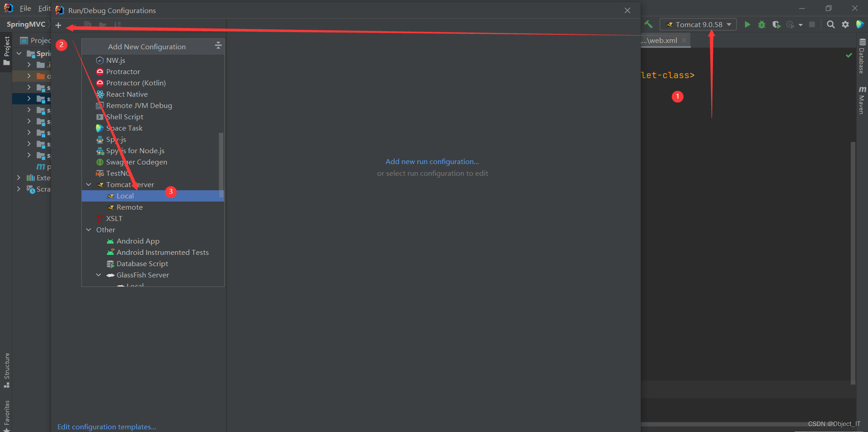Select Remote JVM Debug configuration
This screenshot has width=868, height=432.
point(139,106)
